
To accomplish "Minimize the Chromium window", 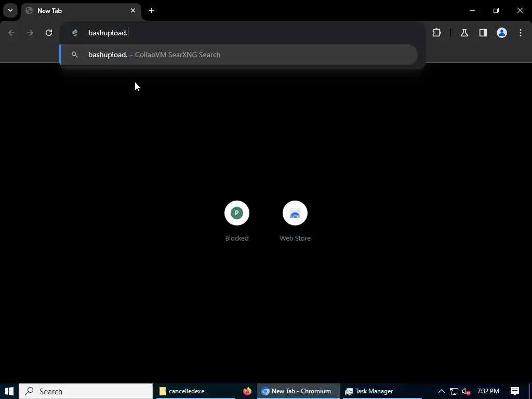I will tap(472, 10).
